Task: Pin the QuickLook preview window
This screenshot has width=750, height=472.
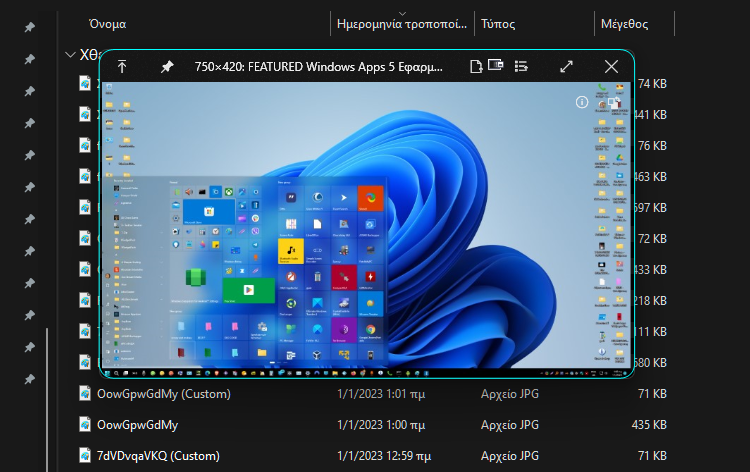Action: [167, 66]
